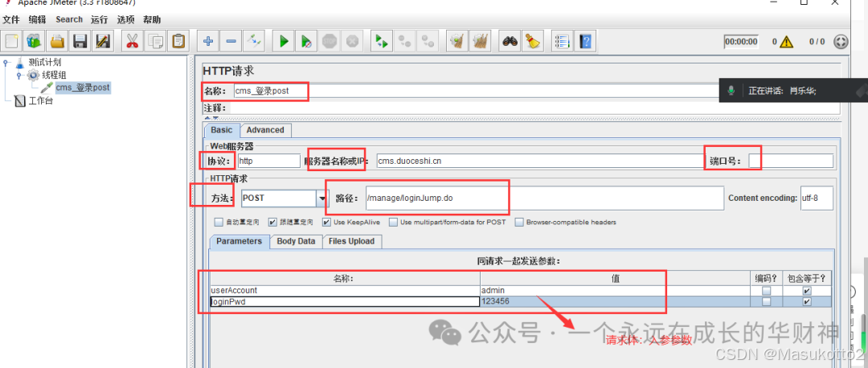
Task: Check 编码? box in loginPwd row
Action: point(766,301)
